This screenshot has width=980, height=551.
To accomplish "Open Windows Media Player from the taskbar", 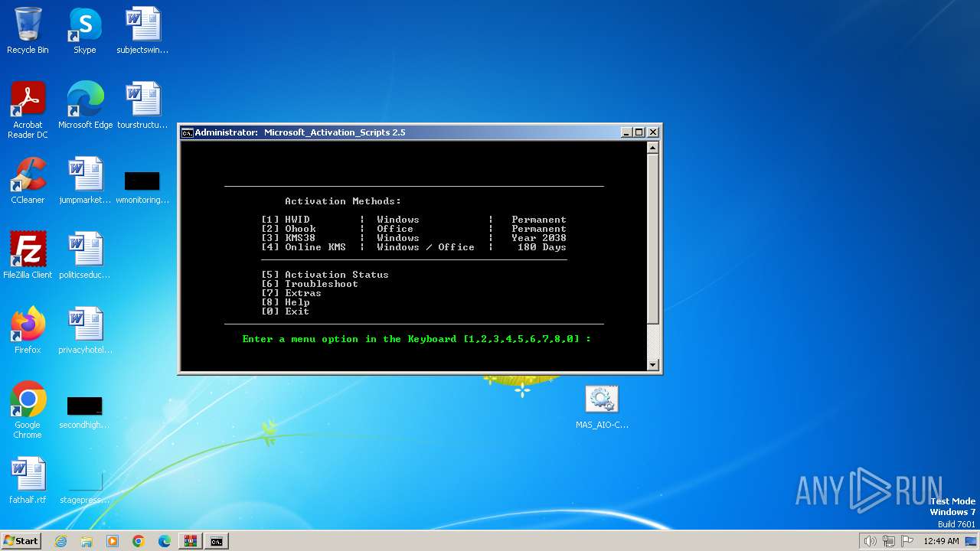I will 113,541.
